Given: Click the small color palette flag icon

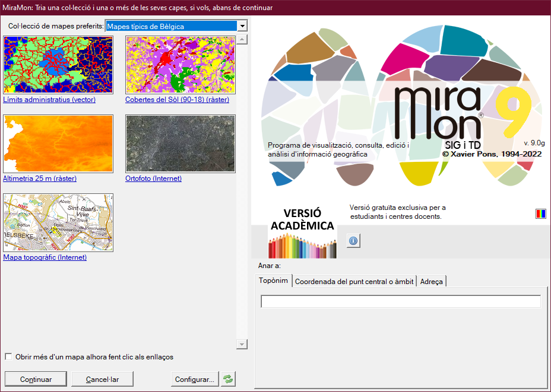Looking at the screenshot, I should (540, 213).
